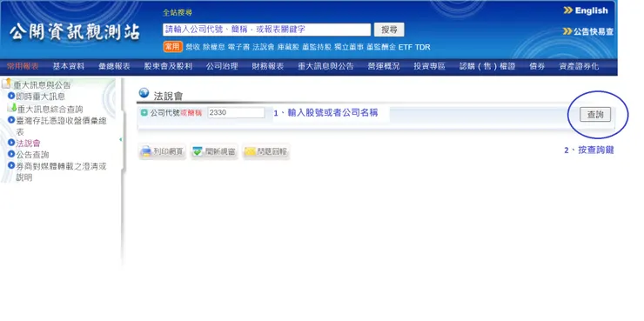The width and height of the screenshot is (644, 321).
Task: Click the 搜尋 search button
Action: click(389, 30)
